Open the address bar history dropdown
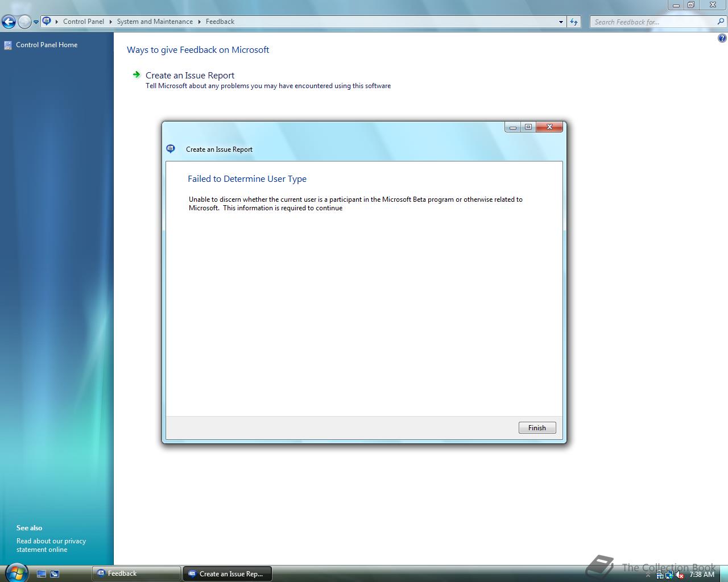The image size is (728, 582). [561, 22]
